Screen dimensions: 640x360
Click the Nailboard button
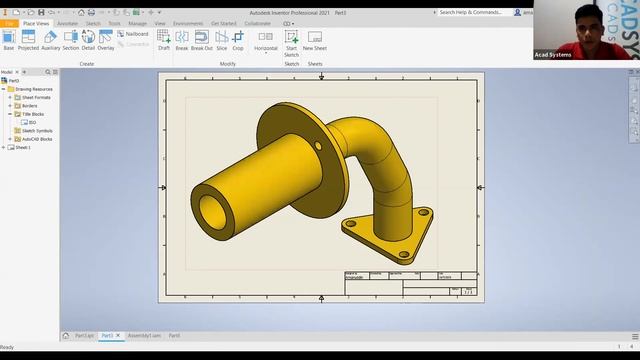[133, 34]
